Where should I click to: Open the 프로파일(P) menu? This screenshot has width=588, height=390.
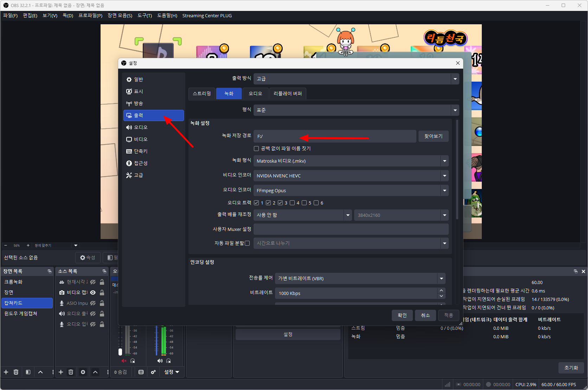click(x=90, y=15)
